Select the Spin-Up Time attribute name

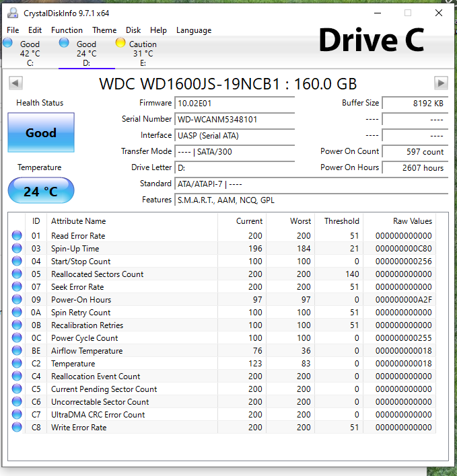(x=75, y=249)
